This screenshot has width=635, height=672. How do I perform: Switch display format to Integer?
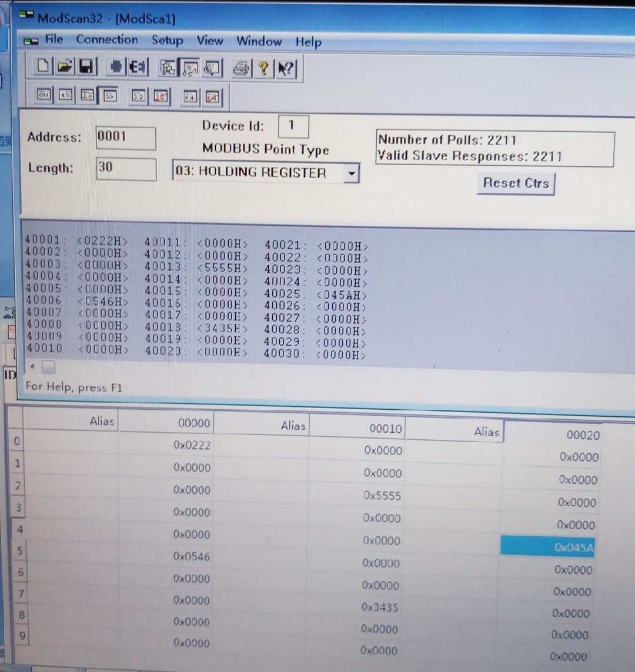point(88,95)
